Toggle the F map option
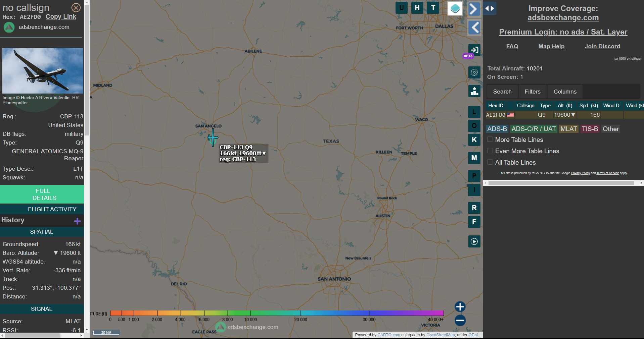This screenshot has height=339, width=644. [474, 222]
